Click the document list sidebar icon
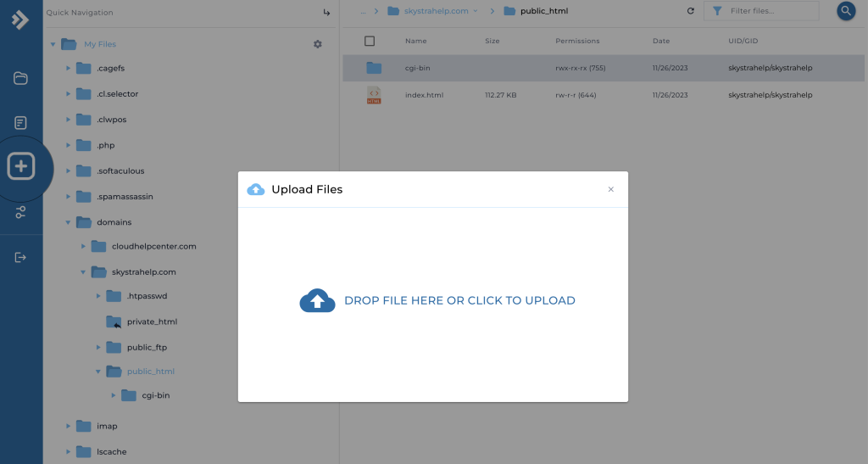Image resolution: width=868 pixels, height=464 pixels. pyautogui.click(x=21, y=123)
